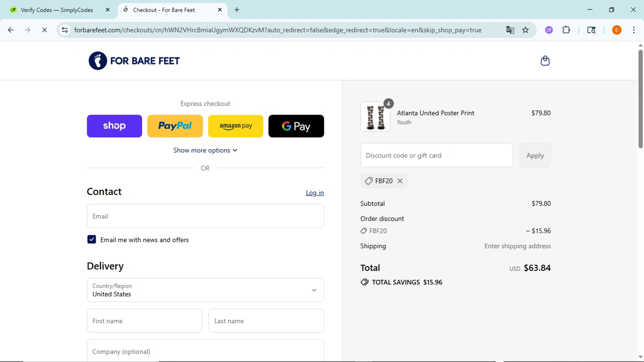Viewport: 644px width, 362px height.
Task: Close the Verify Codes SimplyCodes tab
Action: (108, 10)
